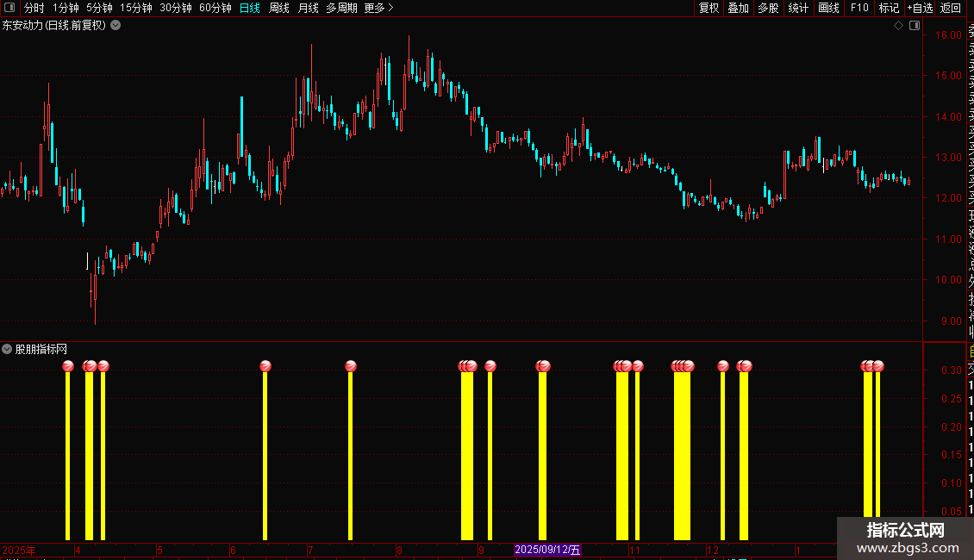
Task: Click month 7 on the time axis
Action: pyautogui.click(x=310, y=550)
